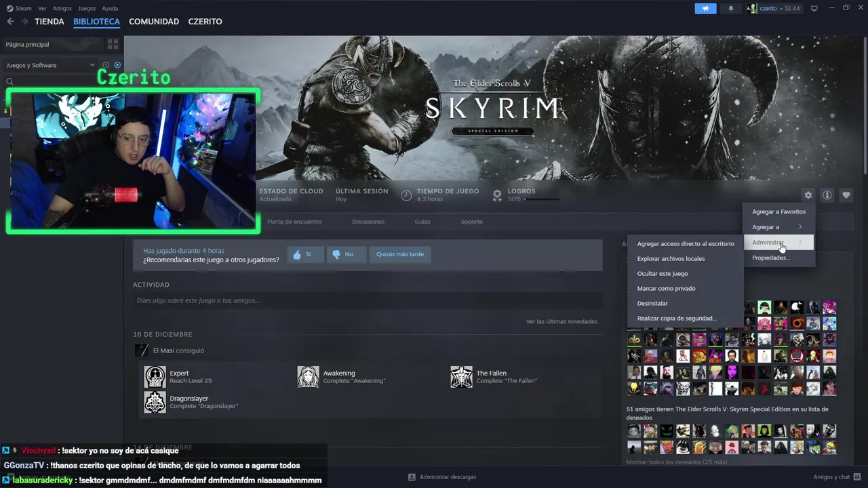Screen dimensions: 868x488
Task: Go back with the left arrow
Action: (10, 22)
